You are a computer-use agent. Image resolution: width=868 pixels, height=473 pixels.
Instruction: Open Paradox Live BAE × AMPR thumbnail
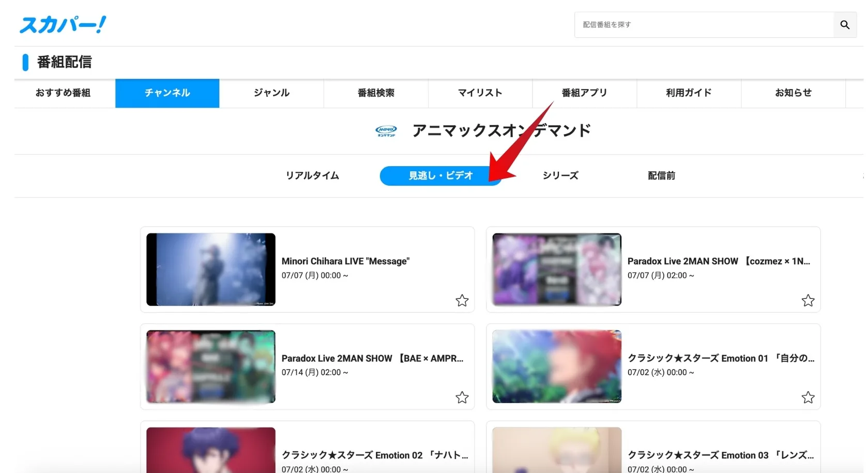pos(211,366)
